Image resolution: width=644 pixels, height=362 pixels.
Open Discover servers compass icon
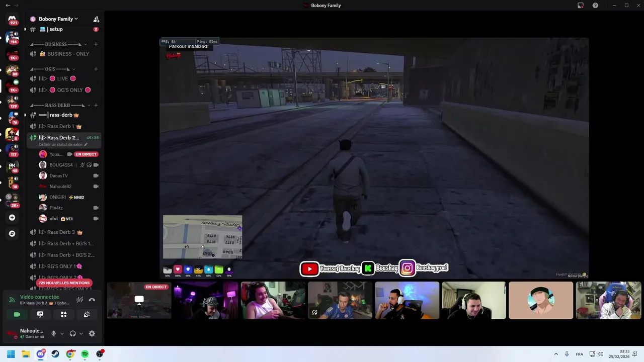tap(12, 234)
